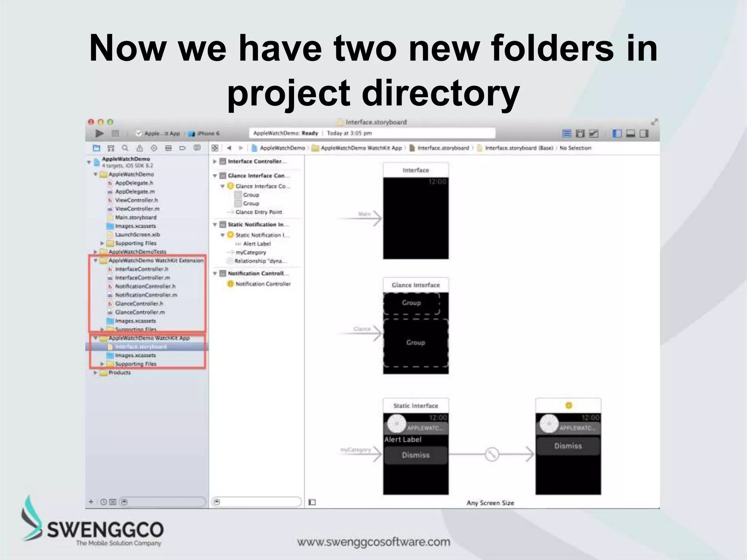Viewport: 747px width, 560px height.
Task: Open the Report navigator icon
Action: tap(197, 148)
